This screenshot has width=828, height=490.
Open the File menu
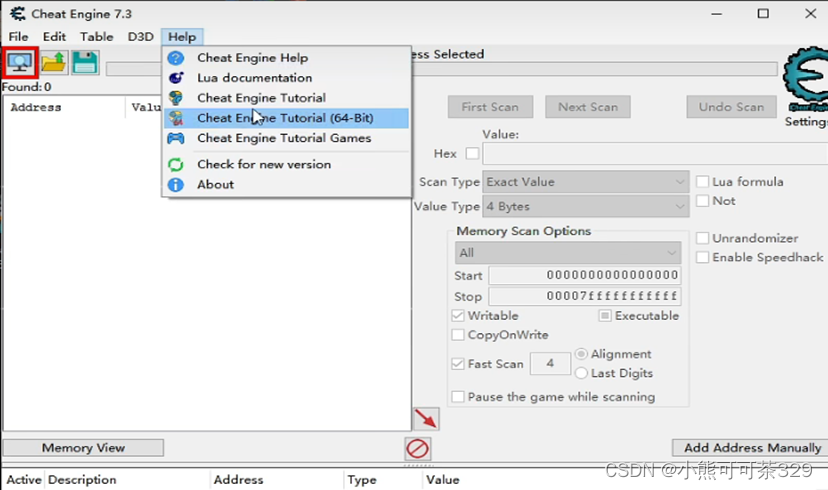pos(18,36)
